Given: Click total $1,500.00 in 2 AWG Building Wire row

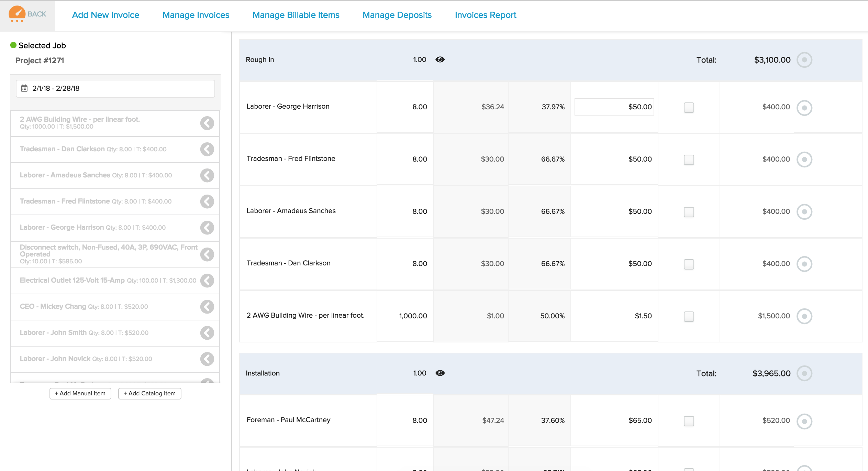Looking at the screenshot, I should (x=774, y=316).
